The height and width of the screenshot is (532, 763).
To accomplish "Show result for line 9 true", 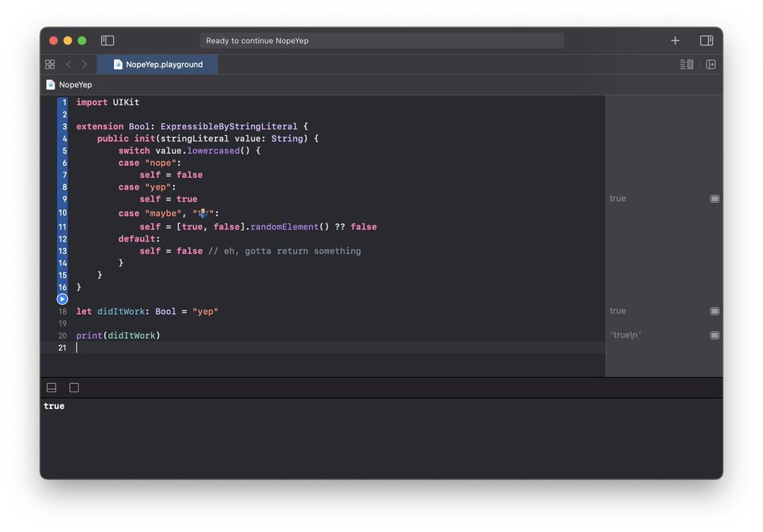I will coord(714,198).
